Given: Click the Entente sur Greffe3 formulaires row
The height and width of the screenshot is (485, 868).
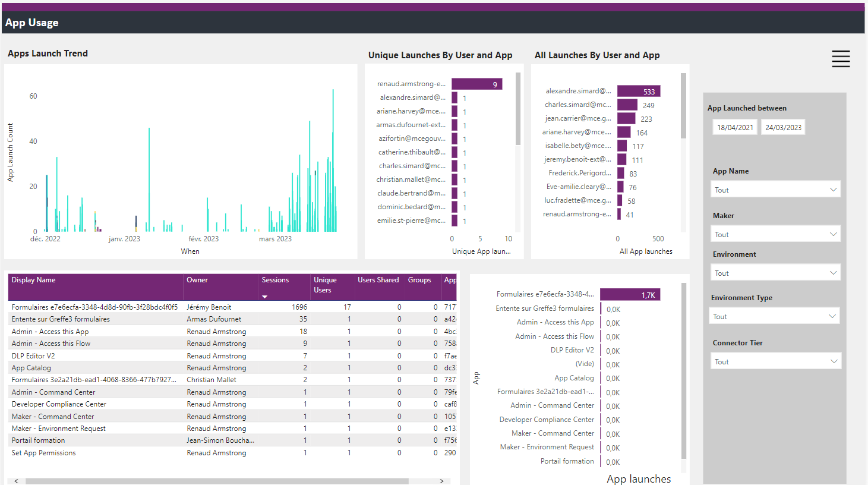Looking at the screenshot, I should coord(233,319).
